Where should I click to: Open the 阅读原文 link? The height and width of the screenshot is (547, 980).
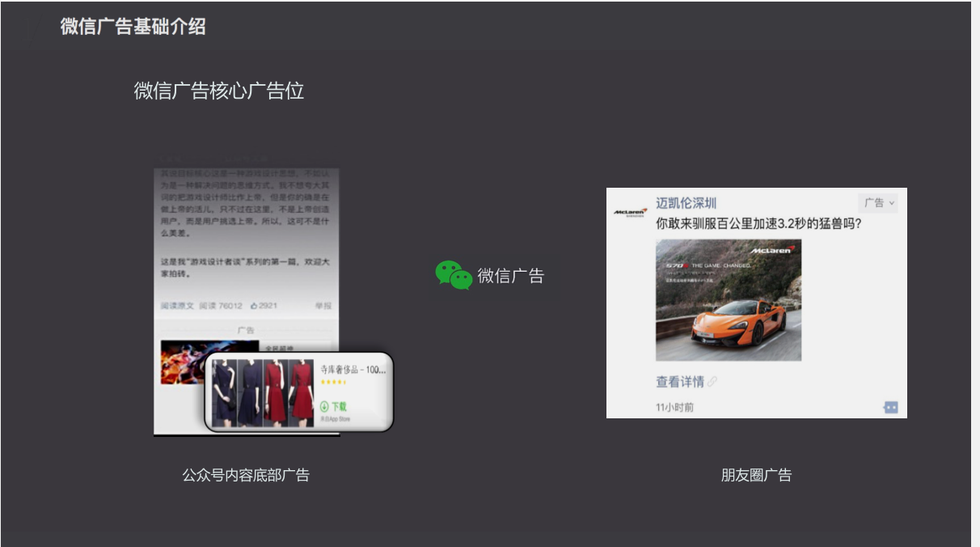177,306
